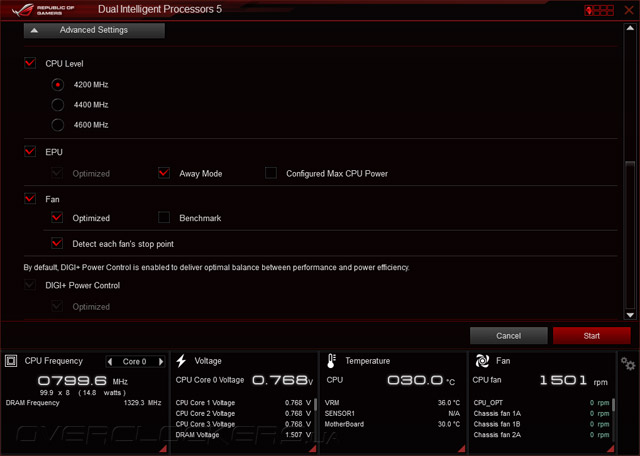Click the Chassis fan 1B row

click(541, 424)
